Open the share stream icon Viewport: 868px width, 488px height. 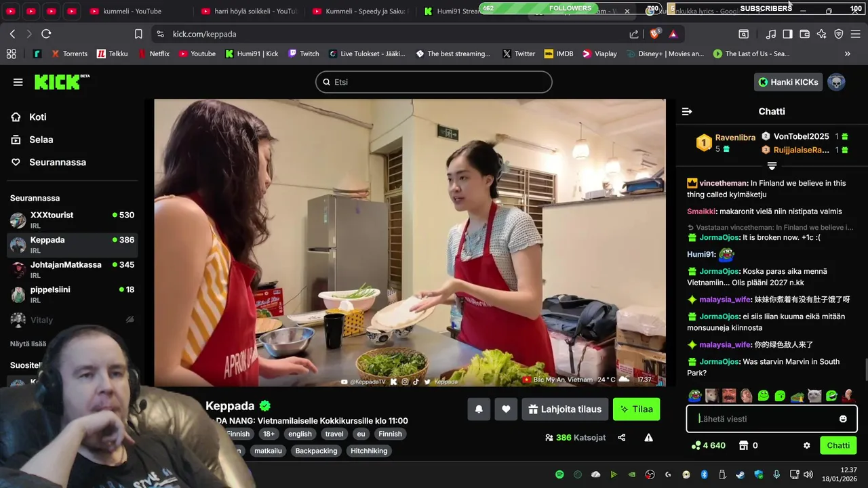pyautogui.click(x=621, y=438)
